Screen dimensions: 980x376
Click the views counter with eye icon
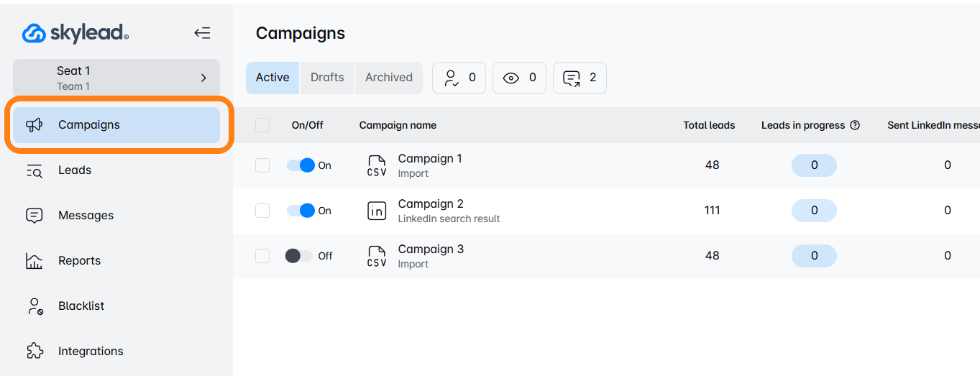click(x=519, y=78)
